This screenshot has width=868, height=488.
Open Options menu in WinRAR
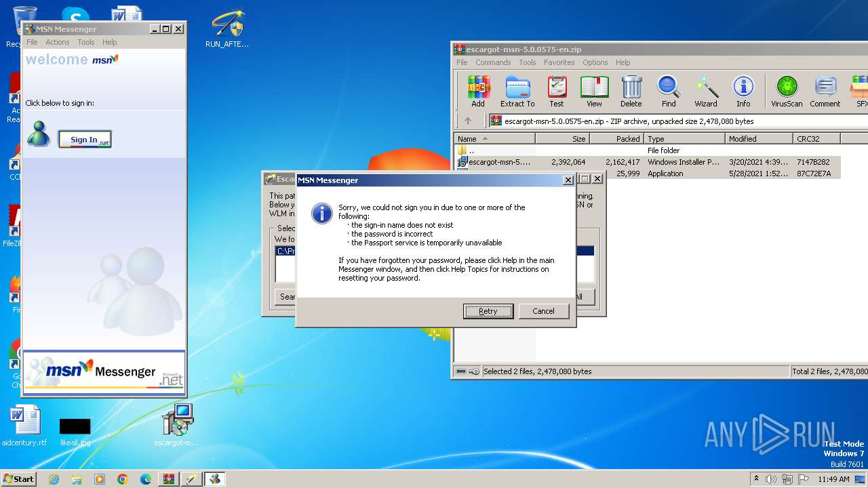pyautogui.click(x=595, y=62)
